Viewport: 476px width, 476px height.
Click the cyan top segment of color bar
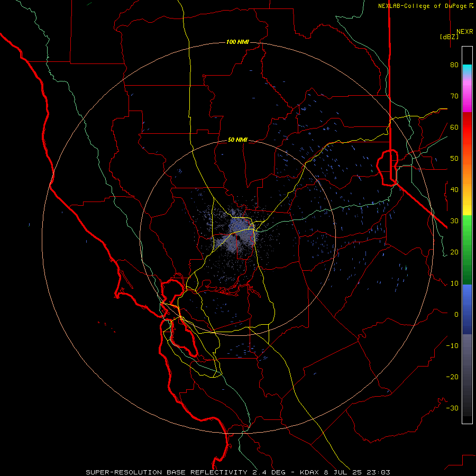coord(467,70)
